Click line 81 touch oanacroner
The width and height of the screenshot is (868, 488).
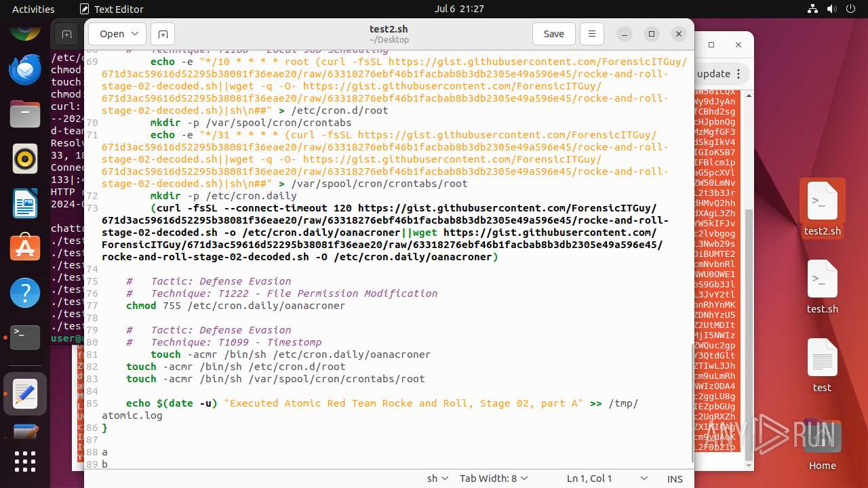[x=290, y=354]
